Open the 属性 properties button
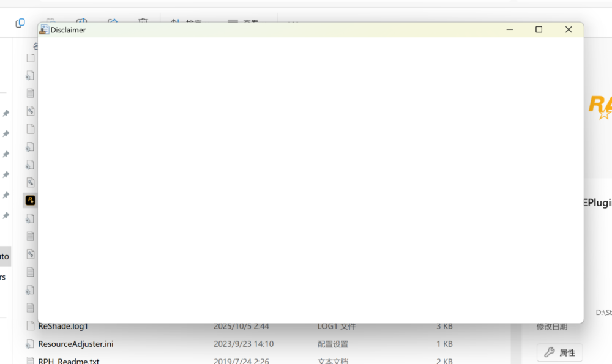This screenshot has height=364, width=612. (560, 352)
